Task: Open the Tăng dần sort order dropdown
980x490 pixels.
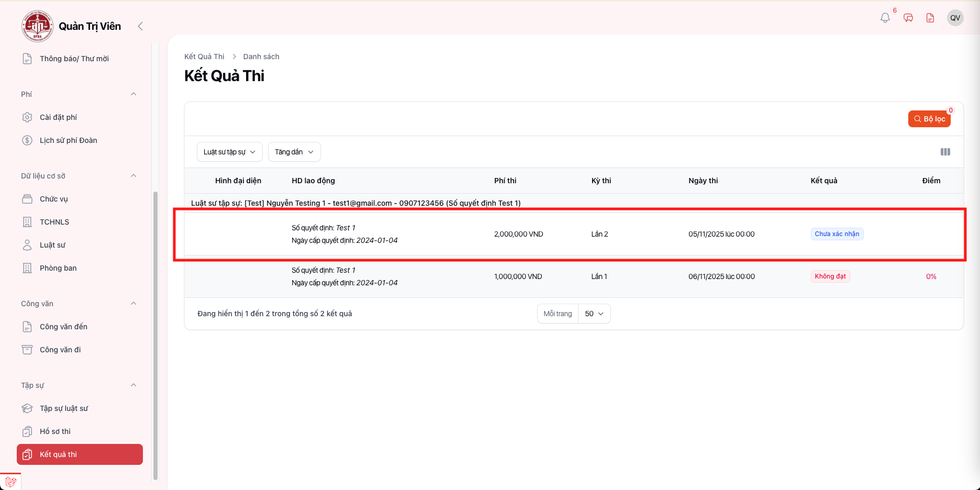Action: tap(294, 152)
